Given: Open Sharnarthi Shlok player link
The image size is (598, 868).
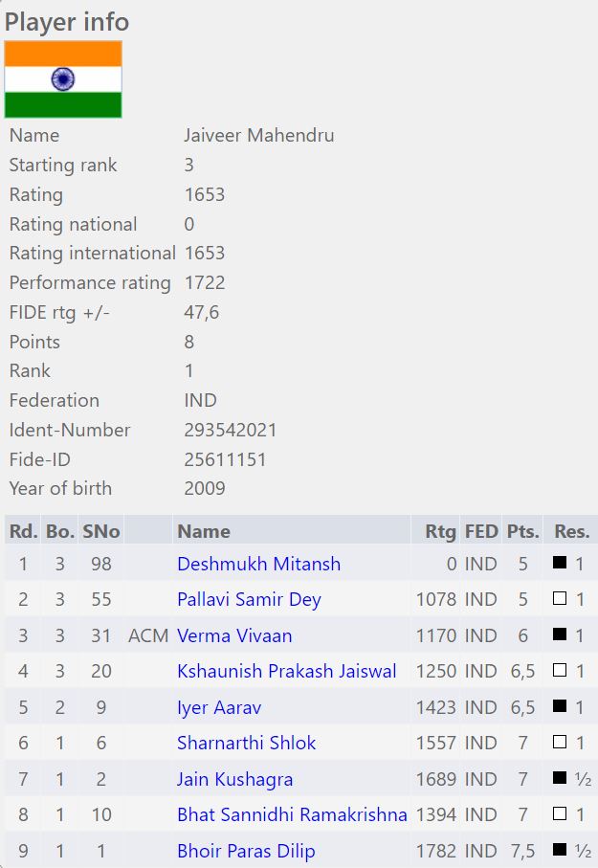Looking at the screenshot, I should [246, 743].
